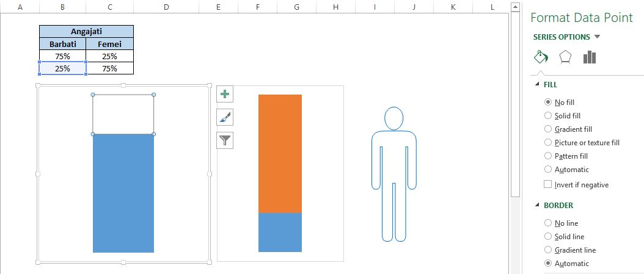Select Automatic fill radio button
The image size is (644, 274).
coord(548,170)
